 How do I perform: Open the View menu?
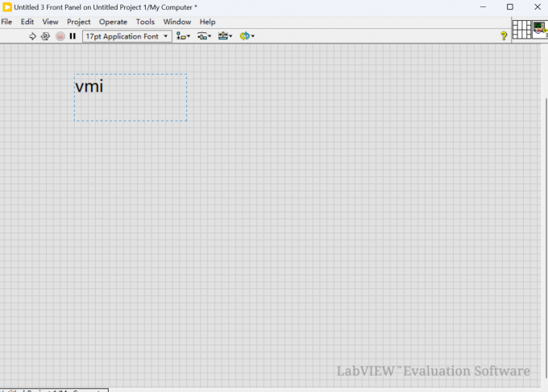50,22
